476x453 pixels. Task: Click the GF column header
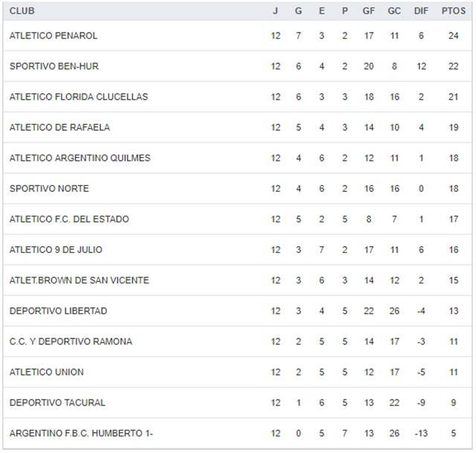click(x=369, y=11)
